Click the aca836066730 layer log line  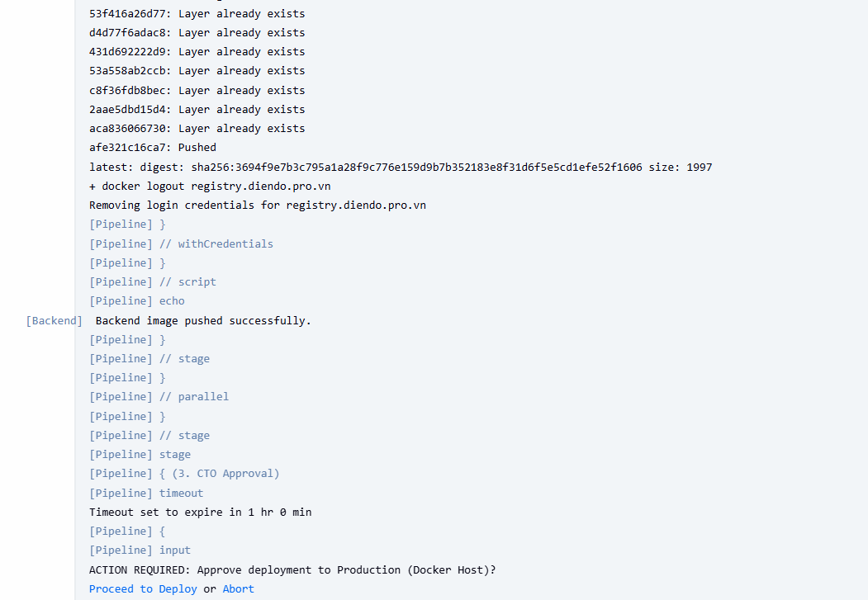pos(197,129)
